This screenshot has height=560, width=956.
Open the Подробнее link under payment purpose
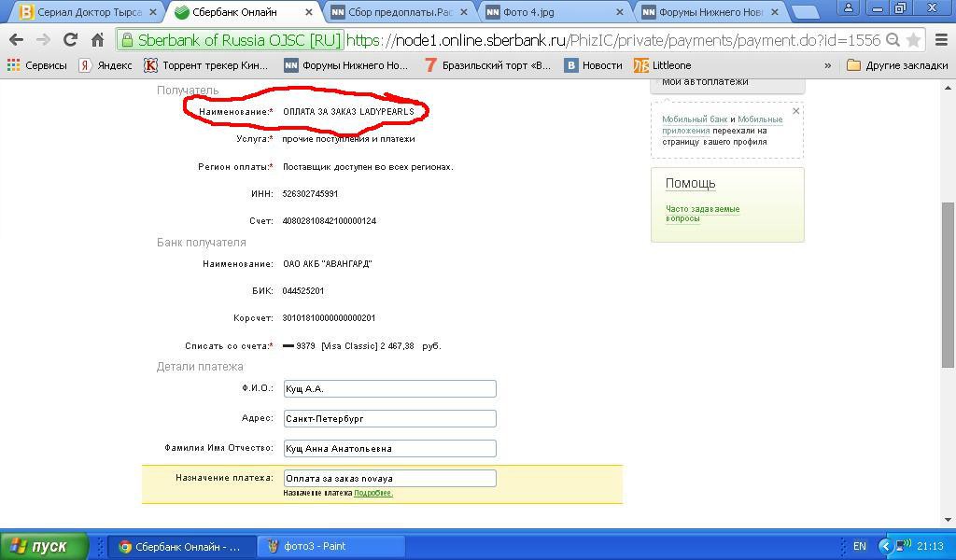373,493
